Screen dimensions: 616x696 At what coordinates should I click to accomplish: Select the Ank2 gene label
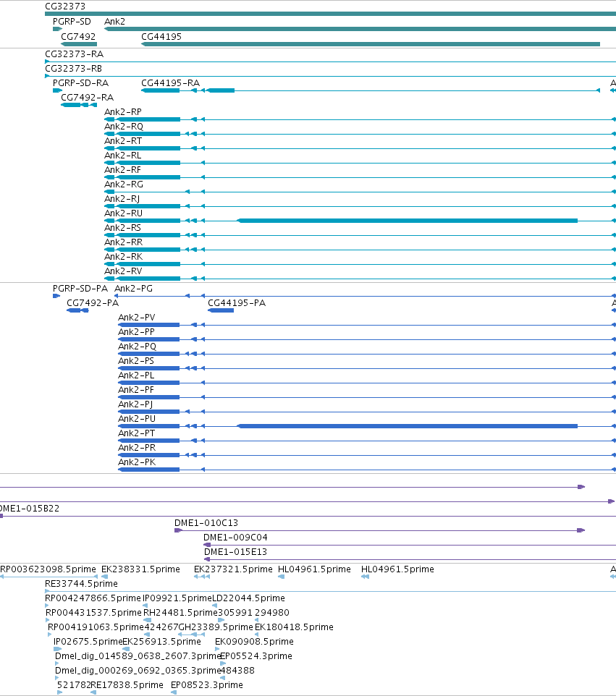point(114,21)
